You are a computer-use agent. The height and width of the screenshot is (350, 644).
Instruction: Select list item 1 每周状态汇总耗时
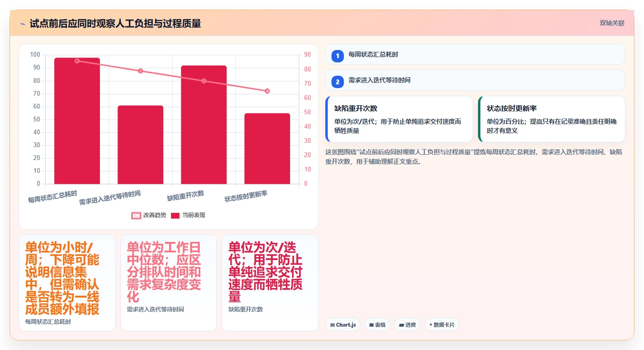475,54
